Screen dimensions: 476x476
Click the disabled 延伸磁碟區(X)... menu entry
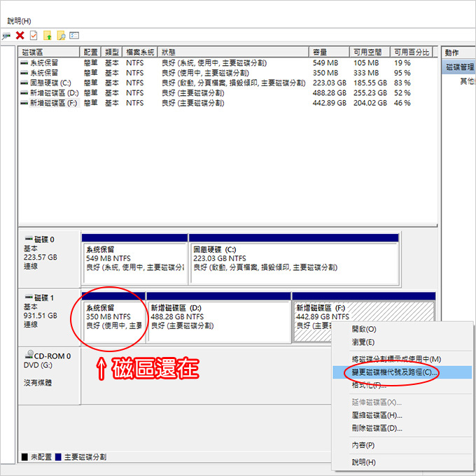tap(377, 402)
